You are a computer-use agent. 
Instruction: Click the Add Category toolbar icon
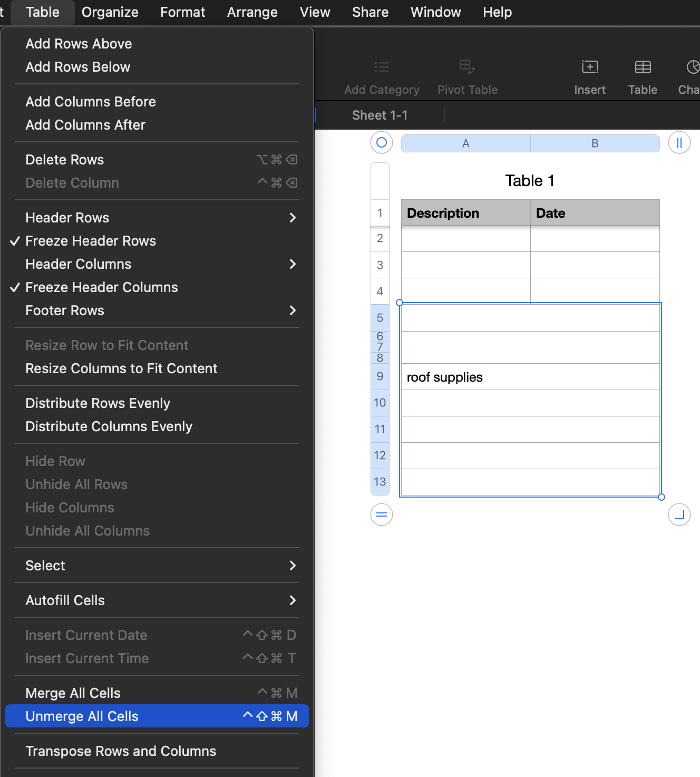click(x=382, y=67)
